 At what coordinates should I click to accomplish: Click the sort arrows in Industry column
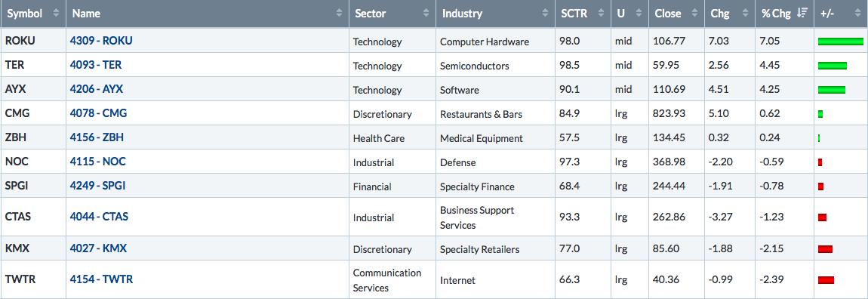click(x=546, y=14)
